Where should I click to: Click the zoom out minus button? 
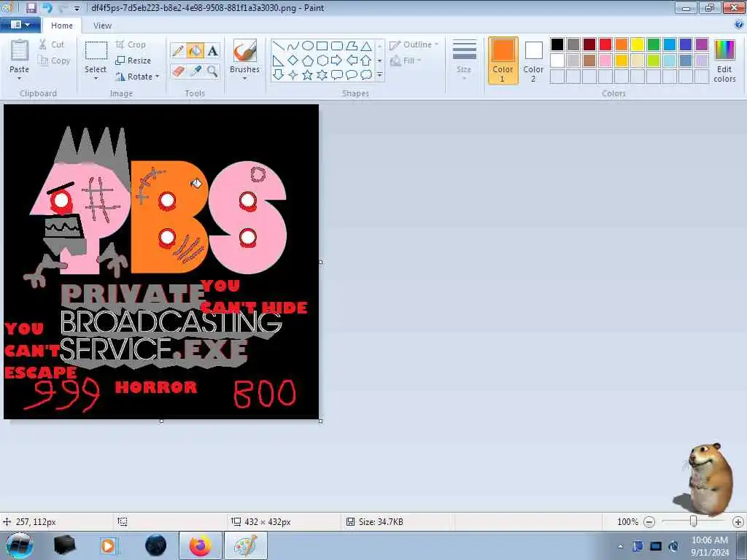coord(649,522)
